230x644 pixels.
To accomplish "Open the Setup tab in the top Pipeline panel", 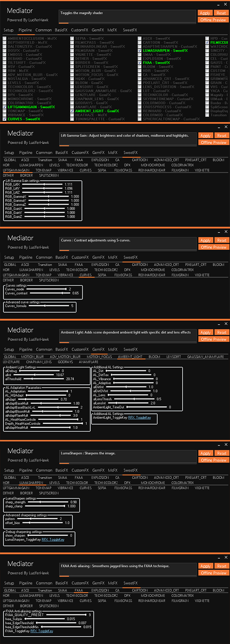I will 9,30.
